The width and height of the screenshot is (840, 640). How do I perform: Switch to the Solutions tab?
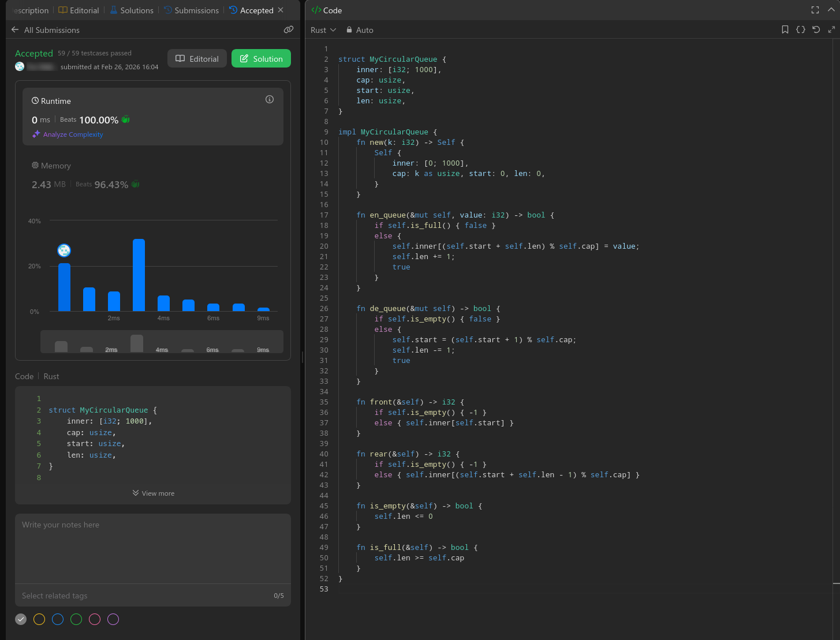tap(132, 10)
